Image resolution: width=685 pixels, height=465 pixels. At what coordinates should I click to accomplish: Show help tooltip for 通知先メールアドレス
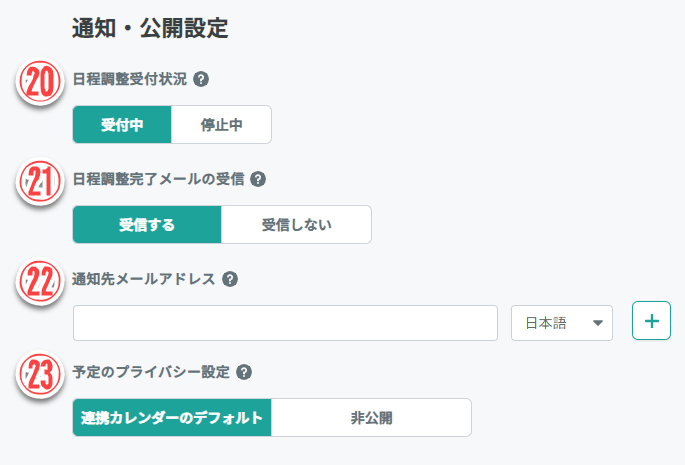click(x=230, y=279)
